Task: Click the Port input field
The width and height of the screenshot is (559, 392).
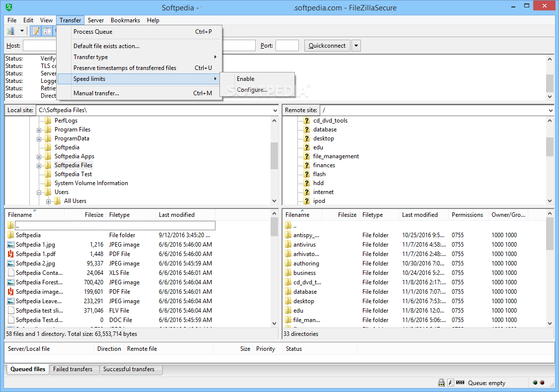Action: [287, 46]
